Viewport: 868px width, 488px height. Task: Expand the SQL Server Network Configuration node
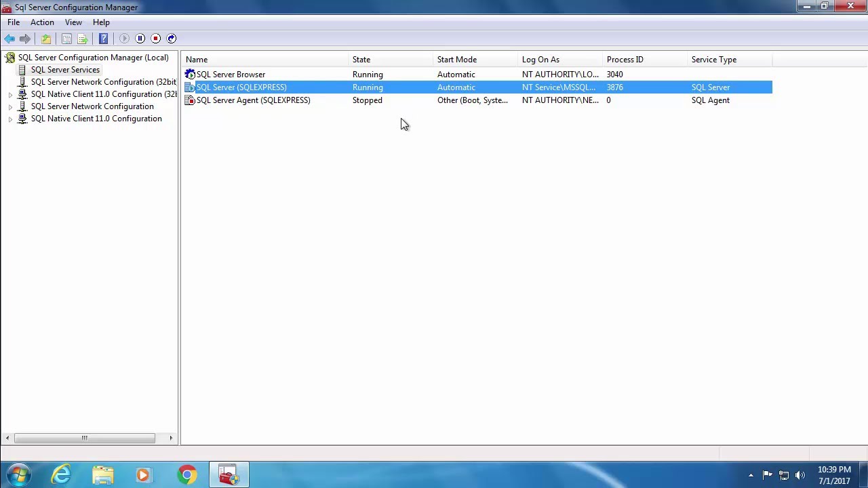click(10, 107)
